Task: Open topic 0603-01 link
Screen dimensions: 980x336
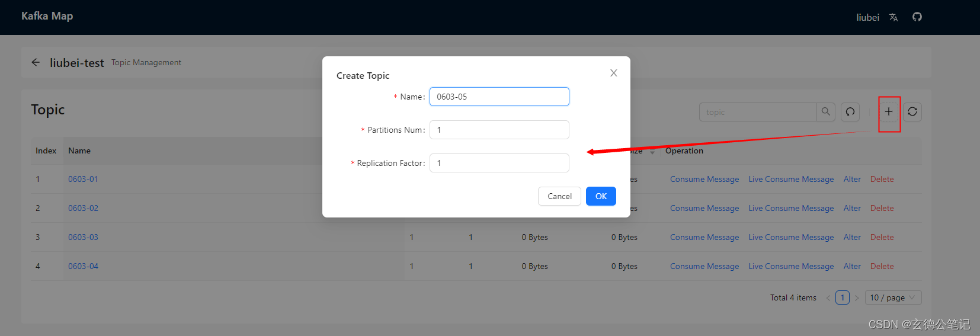Action: tap(83, 179)
